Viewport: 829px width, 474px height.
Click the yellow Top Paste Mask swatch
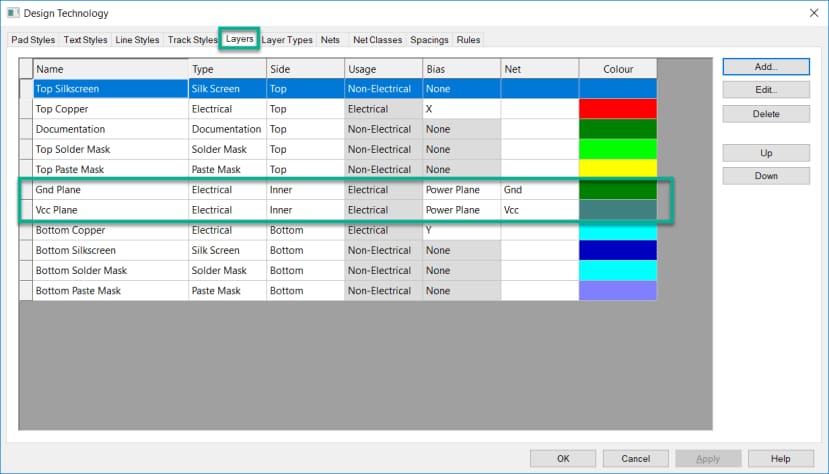point(618,169)
